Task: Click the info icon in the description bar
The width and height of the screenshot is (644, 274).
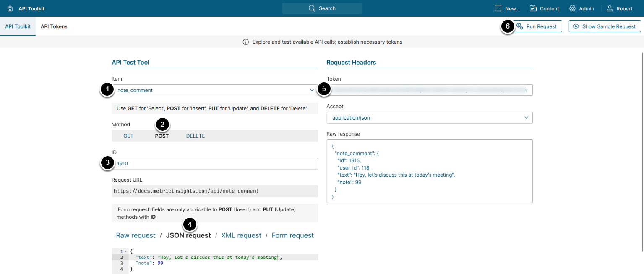Action: [246, 42]
